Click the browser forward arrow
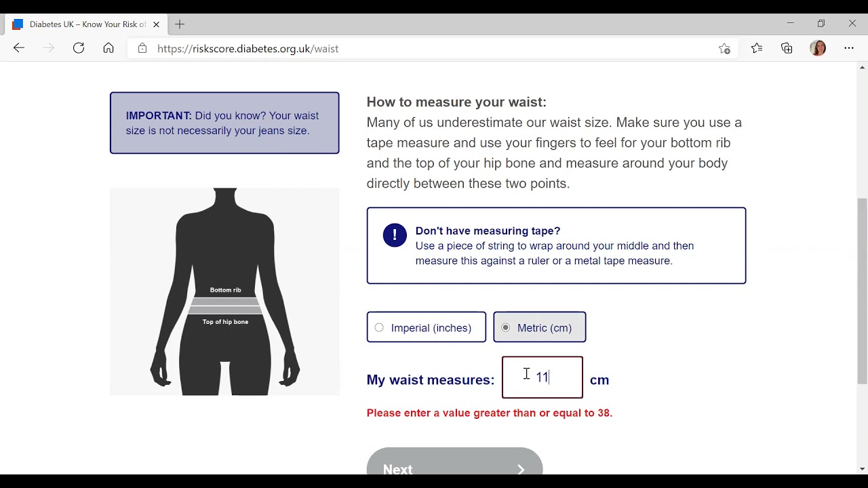This screenshot has width=868, height=488. [x=49, y=48]
